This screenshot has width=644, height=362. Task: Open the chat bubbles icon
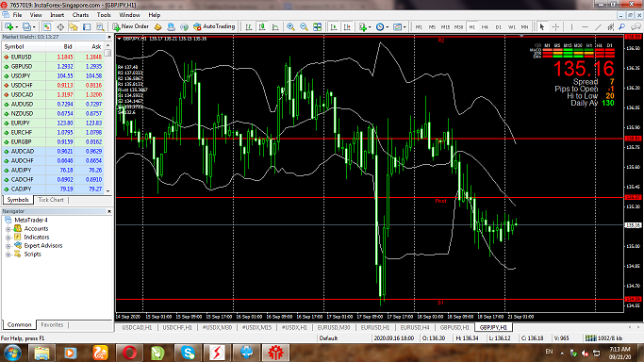point(636,26)
